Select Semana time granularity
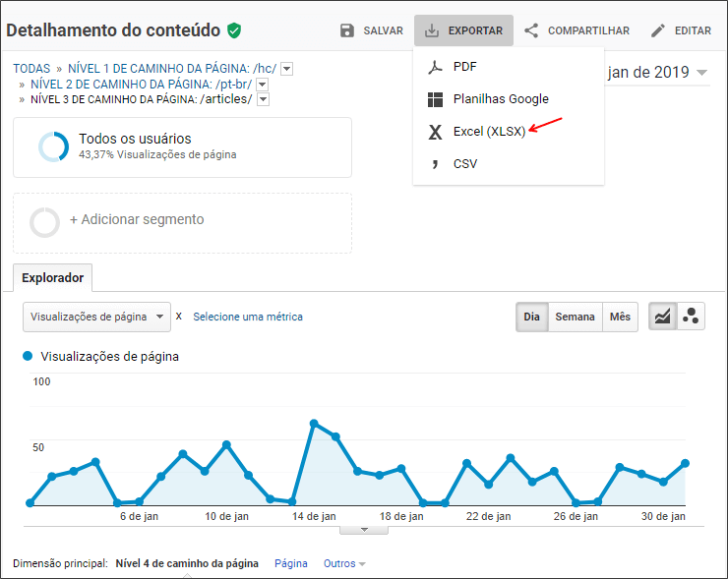Viewport: 728px width, 579px height. pos(575,317)
